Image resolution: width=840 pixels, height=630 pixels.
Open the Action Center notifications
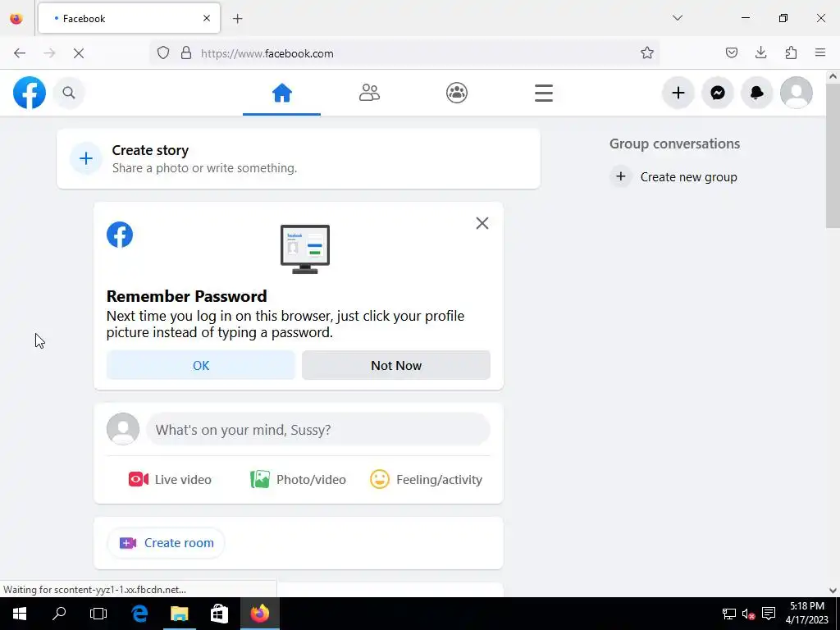[x=769, y=614]
